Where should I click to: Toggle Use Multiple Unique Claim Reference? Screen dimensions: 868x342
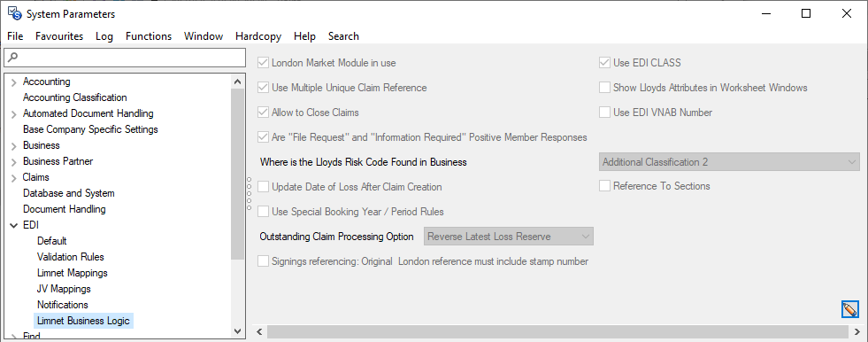click(x=263, y=88)
